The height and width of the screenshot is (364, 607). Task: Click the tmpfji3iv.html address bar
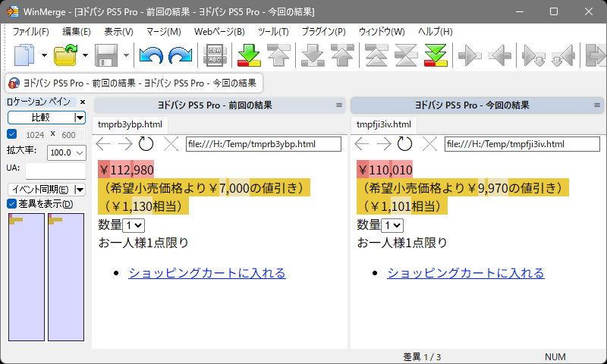[522, 144]
